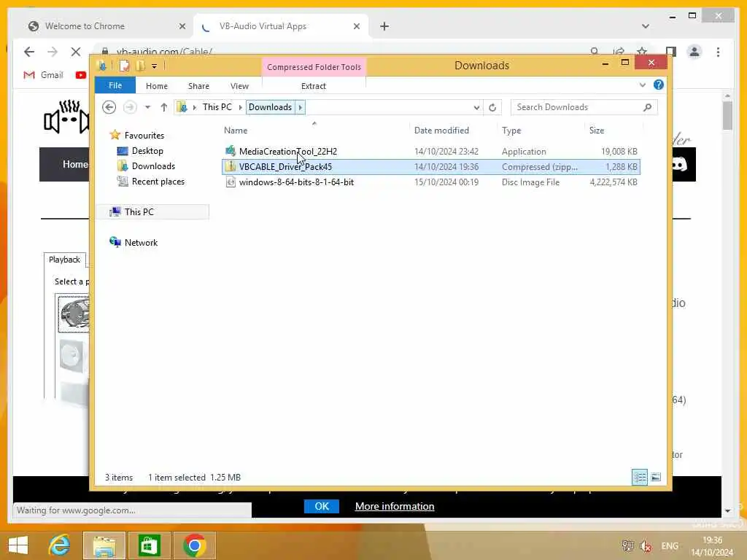Viewport: 747px width, 560px height.
Task: Go forward in Explorer navigation
Action: (130, 107)
